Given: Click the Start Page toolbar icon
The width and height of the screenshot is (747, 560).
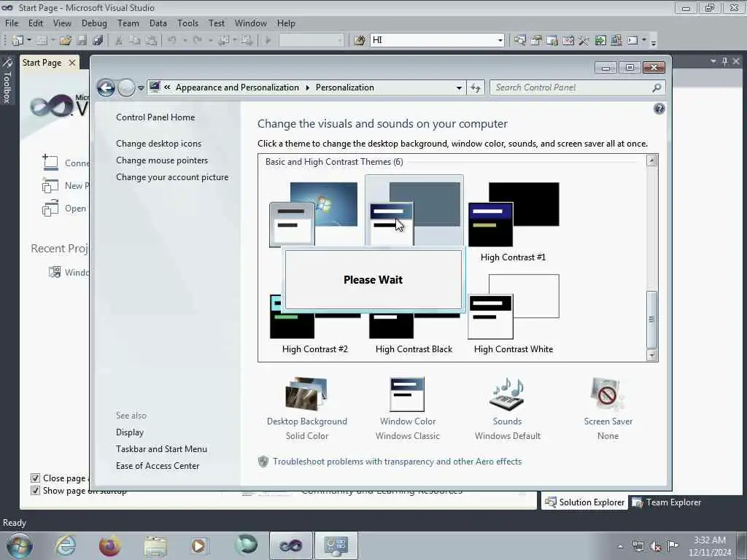Looking at the screenshot, I should [x=600, y=41].
